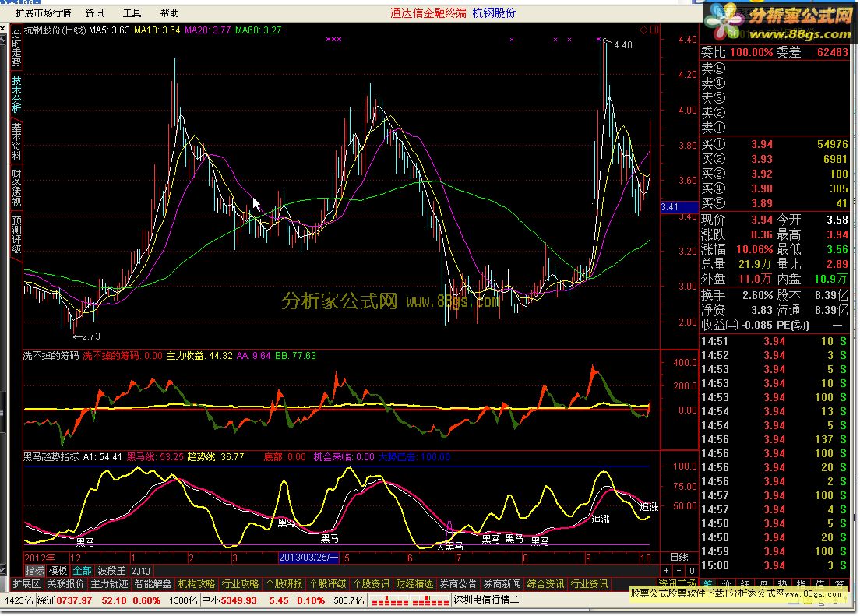Select the 波段王 indicator tab

pos(112,571)
